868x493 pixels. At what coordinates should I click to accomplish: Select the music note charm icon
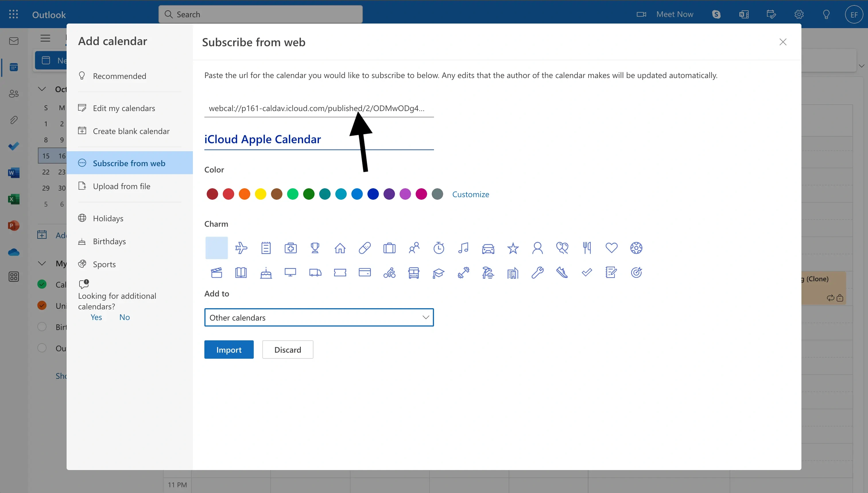tap(463, 247)
